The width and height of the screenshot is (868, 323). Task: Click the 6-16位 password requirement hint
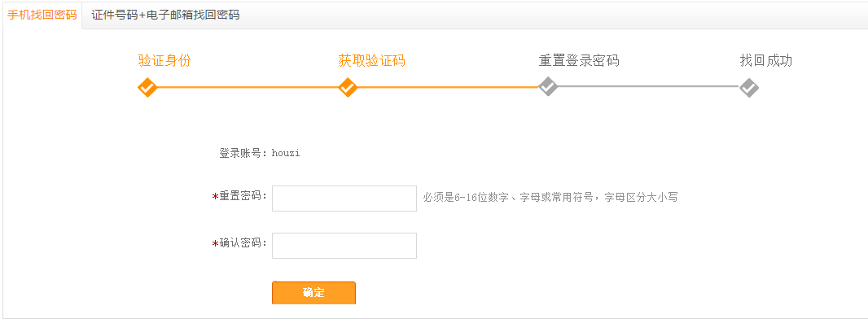(550, 197)
